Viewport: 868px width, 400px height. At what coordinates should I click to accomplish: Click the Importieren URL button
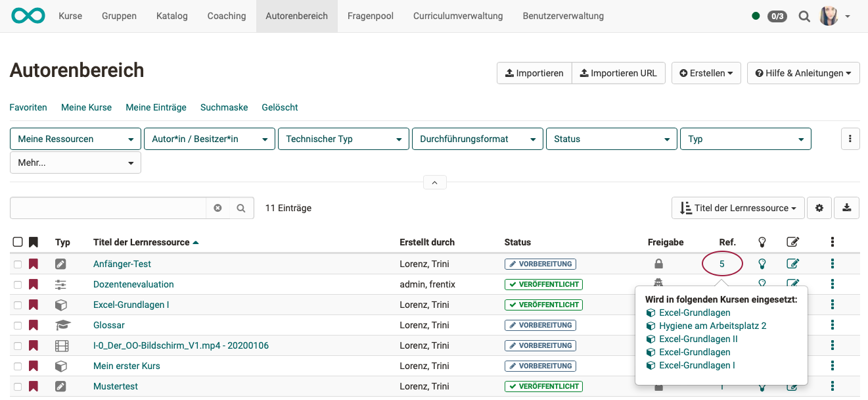(618, 73)
